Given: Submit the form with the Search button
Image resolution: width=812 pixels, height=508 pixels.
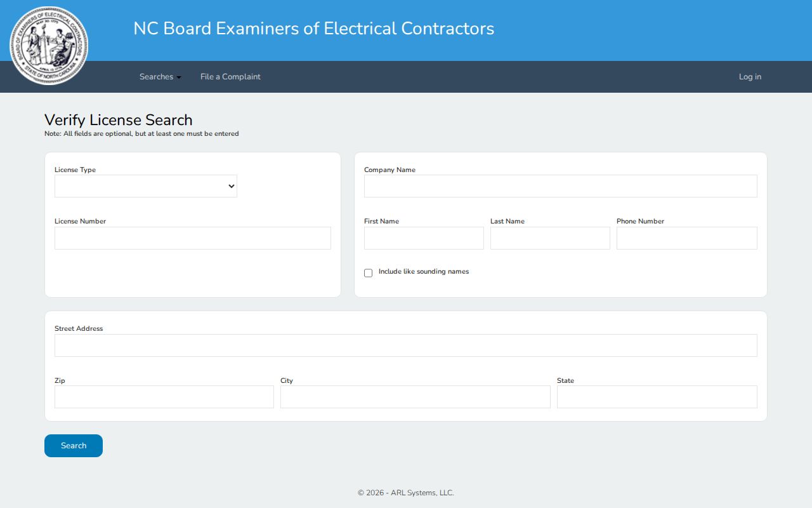Looking at the screenshot, I should (x=74, y=446).
